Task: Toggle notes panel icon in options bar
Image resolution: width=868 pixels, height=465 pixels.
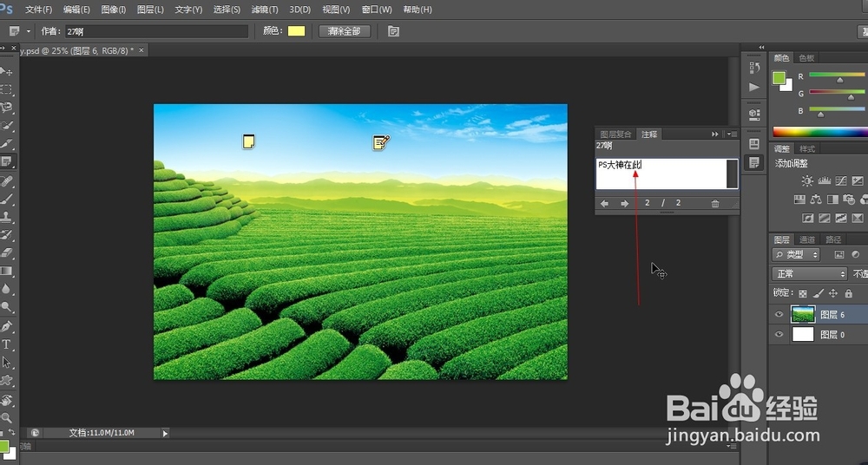Action: pos(393,31)
